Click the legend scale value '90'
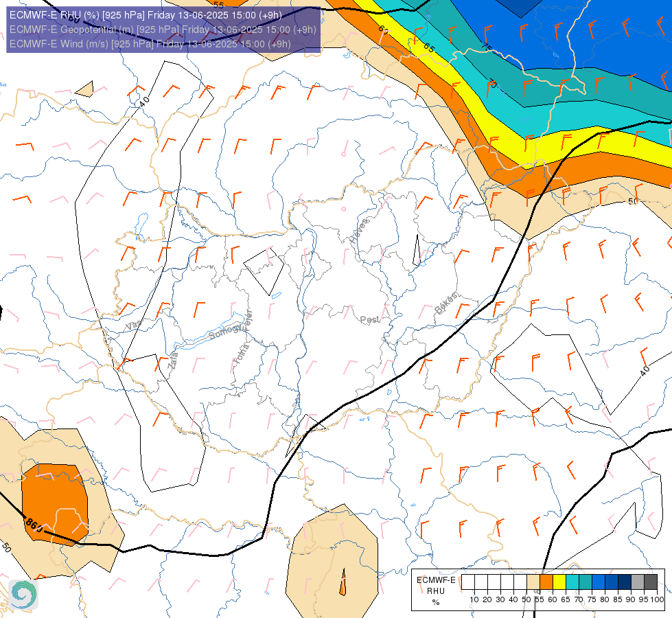 tap(630, 599)
